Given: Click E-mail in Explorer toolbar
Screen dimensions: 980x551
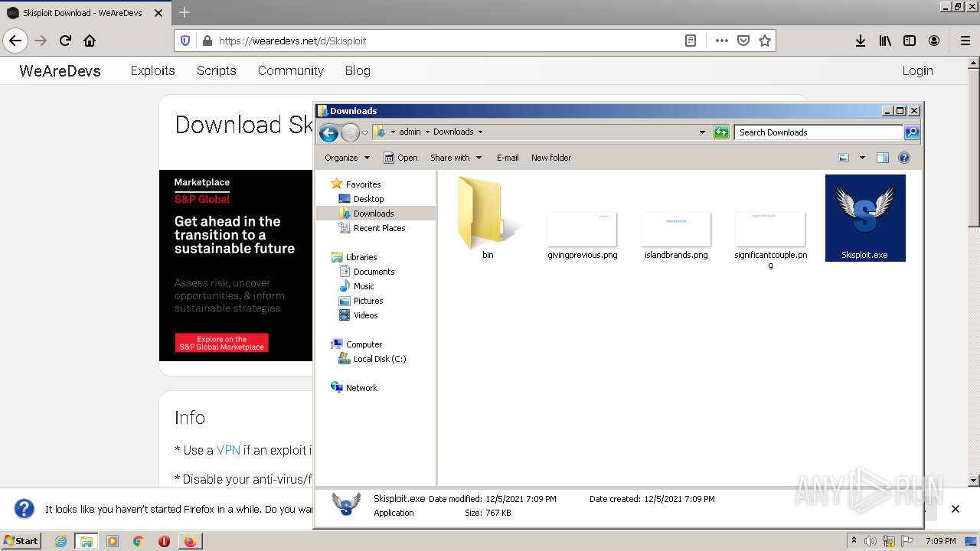Looking at the screenshot, I should [508, 158].
